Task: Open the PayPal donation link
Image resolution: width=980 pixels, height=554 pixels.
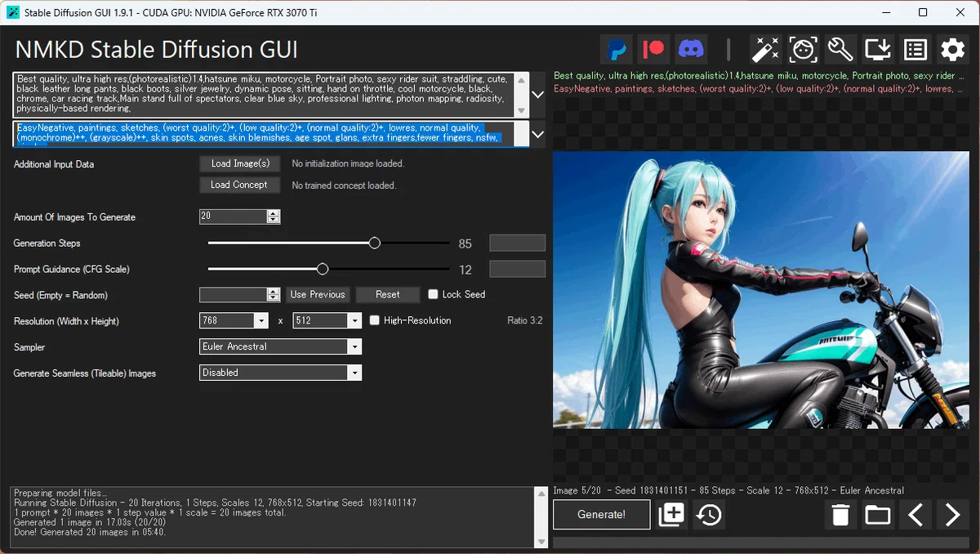Action: coord(617,50)
